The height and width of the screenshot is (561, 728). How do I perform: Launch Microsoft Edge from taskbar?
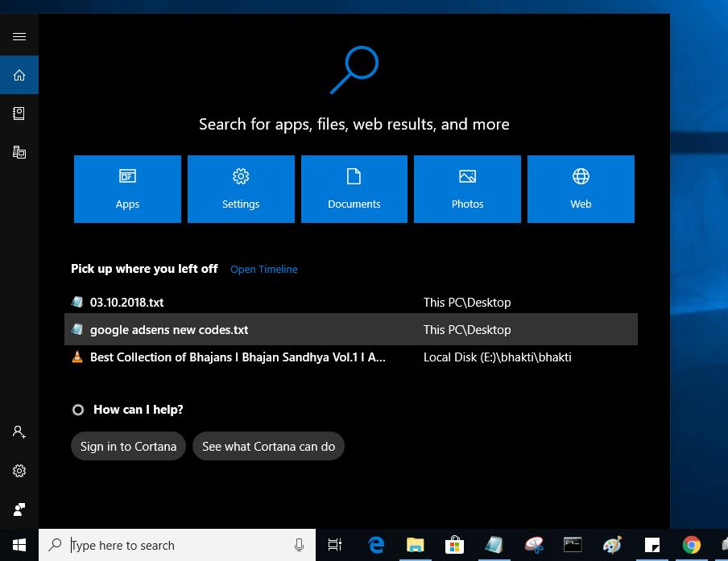point(375,545)
